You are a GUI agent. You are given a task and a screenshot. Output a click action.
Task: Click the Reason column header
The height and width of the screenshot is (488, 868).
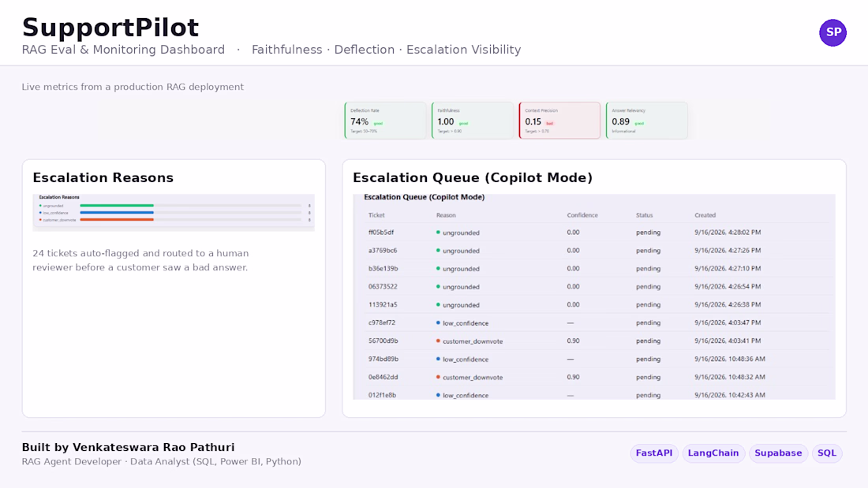[x=446, y=215]
